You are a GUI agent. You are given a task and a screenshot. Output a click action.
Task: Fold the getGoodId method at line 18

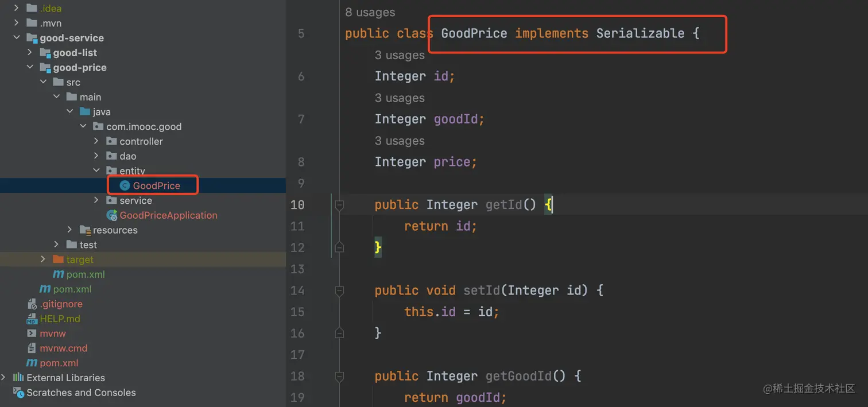tap(339, 376)
